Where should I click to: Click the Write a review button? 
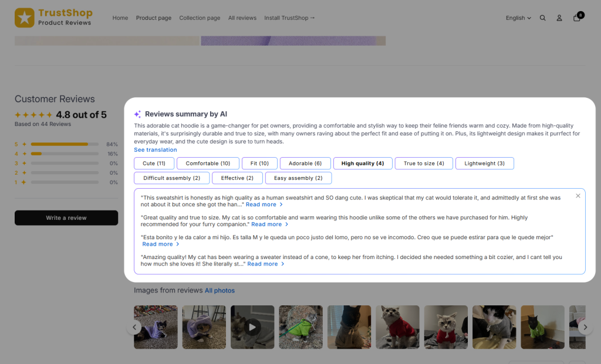click(66, 218)
